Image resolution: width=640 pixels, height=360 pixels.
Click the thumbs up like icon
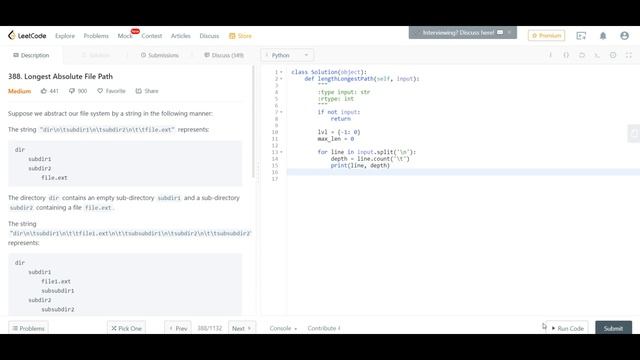pos(44,91)
